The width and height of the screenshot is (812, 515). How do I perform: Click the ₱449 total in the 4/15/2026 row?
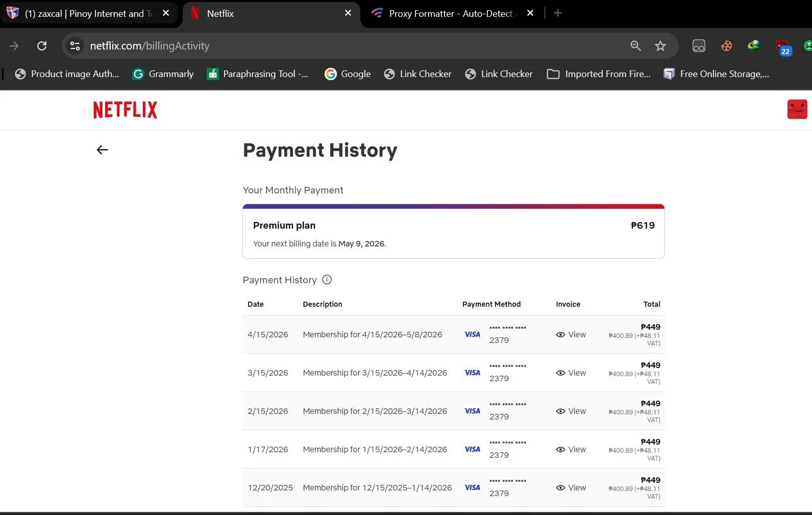pyautogui.click(x=651, y=327)
